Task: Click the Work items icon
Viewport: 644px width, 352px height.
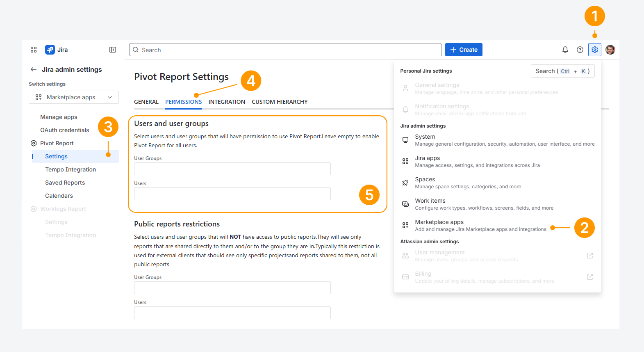Action: point(405,204)
